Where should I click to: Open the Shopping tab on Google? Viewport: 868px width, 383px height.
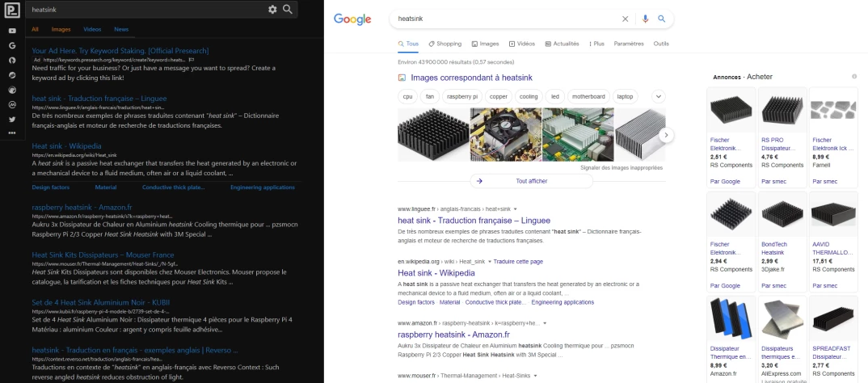[445, 44]
